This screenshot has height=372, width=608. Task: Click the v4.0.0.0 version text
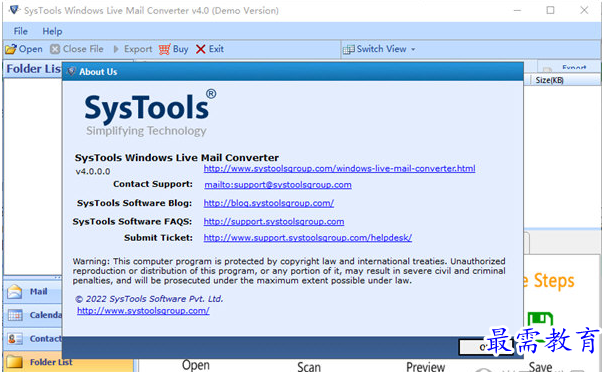tap(93, 171)
